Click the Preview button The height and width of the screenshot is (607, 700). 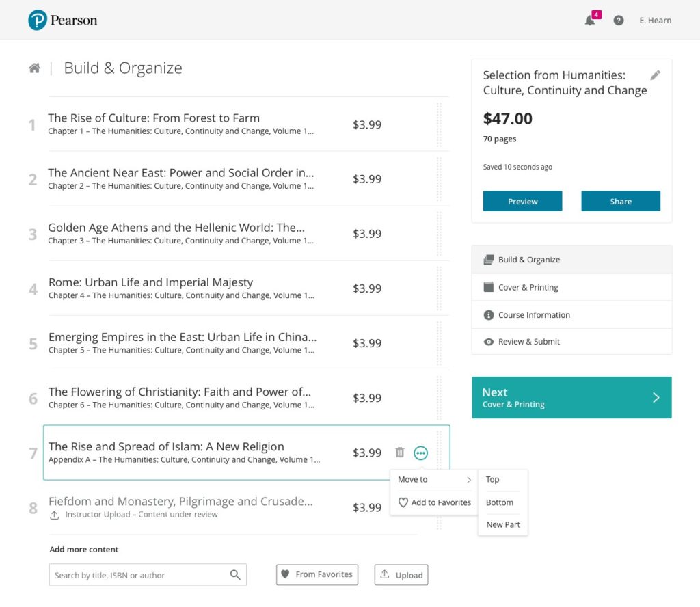point(522,201)
